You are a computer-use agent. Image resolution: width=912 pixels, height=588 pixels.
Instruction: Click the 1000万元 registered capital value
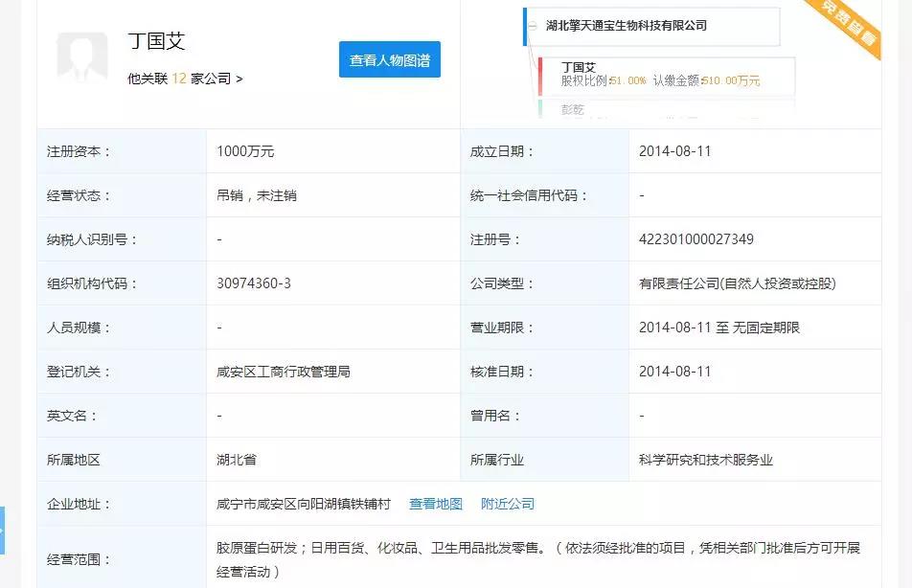tap(246, 151)
